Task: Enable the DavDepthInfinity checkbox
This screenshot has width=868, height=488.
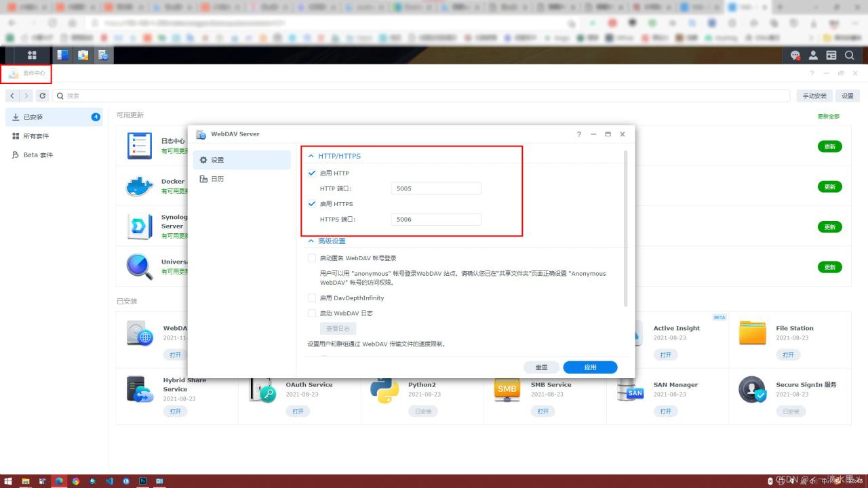Action: (312, 298)
